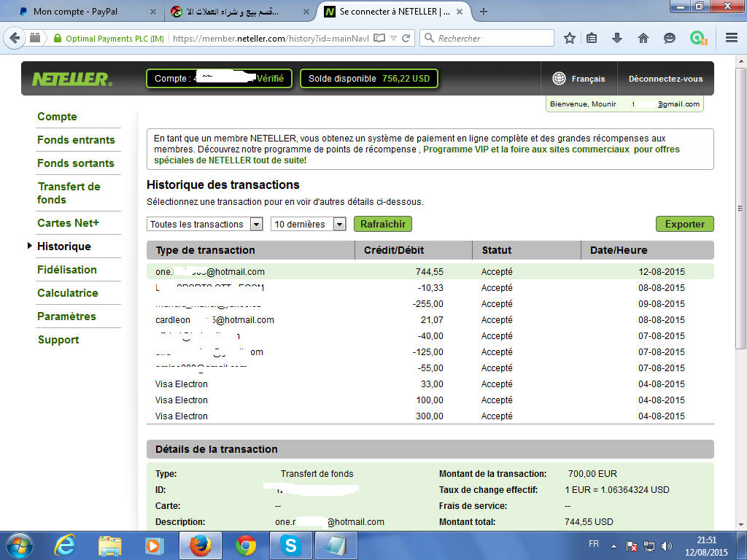Select the 744,55 transaction row
This screenshot has height=560, width=747.
pyautogui.click(x=430, y=271)
